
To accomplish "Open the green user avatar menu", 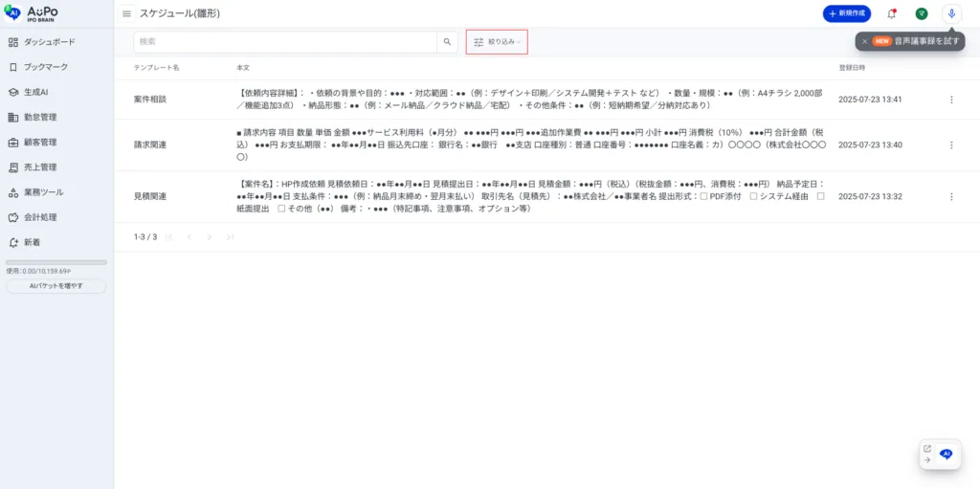I will pos(922,13).
